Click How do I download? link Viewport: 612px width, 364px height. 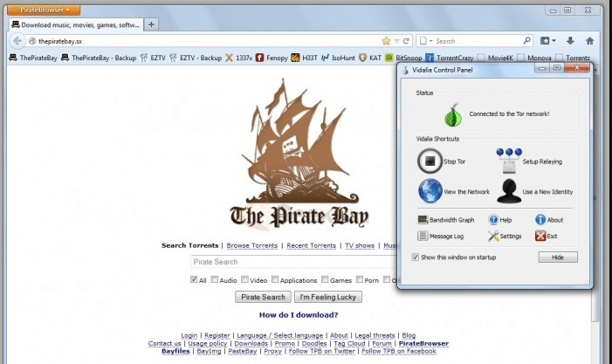click(299, 315)
